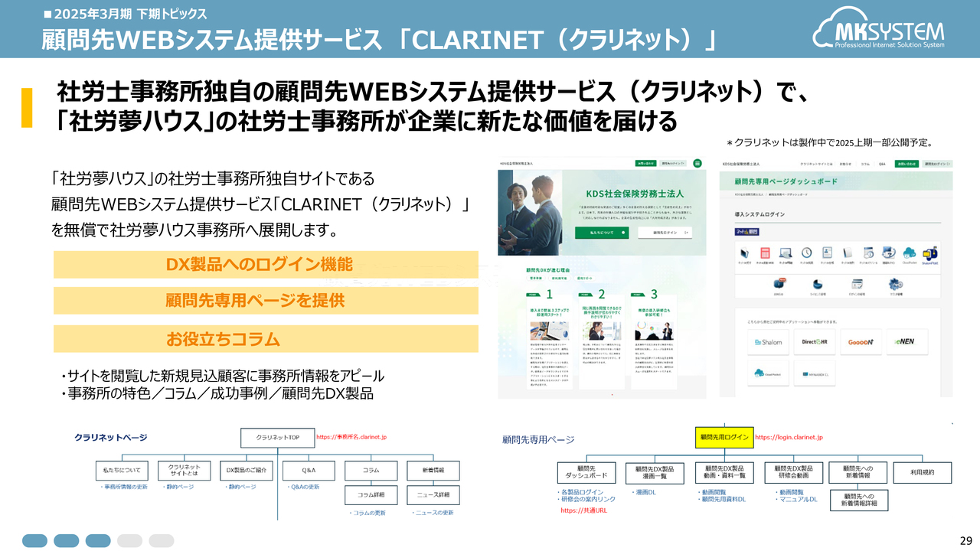Image resolution: width=980 pixels, height=551 pixels.
Task: Click the コラム詳細 sitemap box
Action: [371, 496]
